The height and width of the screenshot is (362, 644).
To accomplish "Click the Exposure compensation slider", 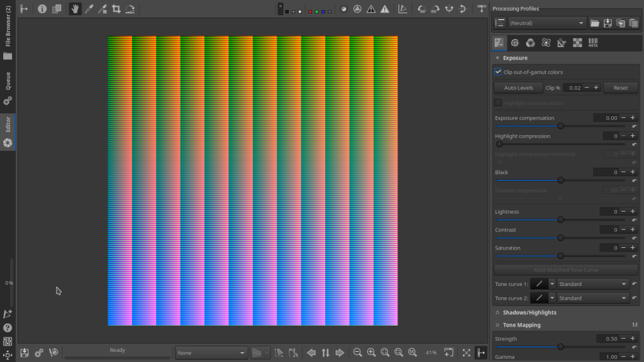I will 560,126.
